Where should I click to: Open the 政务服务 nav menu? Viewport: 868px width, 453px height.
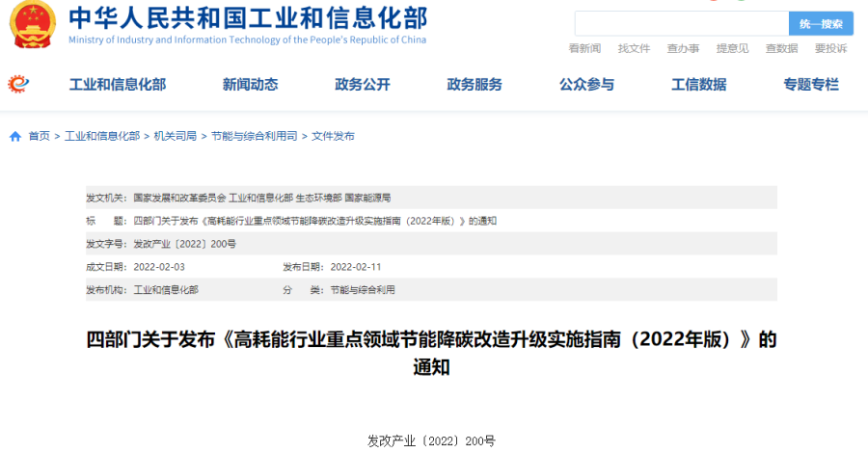tap(475, 85)
